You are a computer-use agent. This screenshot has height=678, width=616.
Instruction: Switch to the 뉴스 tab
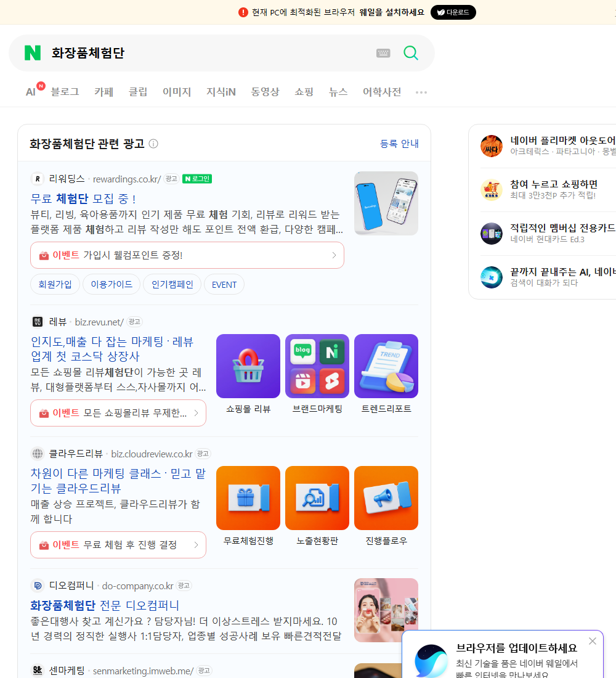[338, 92]
